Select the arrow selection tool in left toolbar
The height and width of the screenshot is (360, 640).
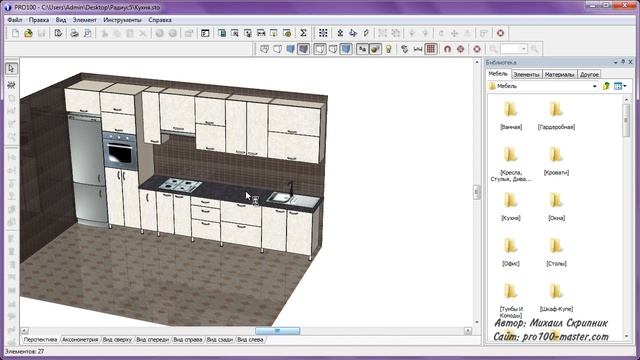(11, 69)
